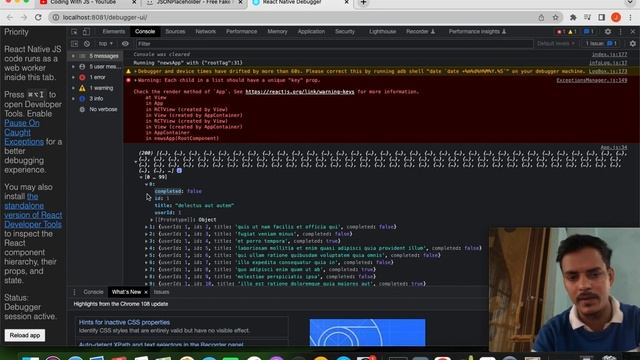Expand array item 1 'quis ut nam facilis'

147,227
